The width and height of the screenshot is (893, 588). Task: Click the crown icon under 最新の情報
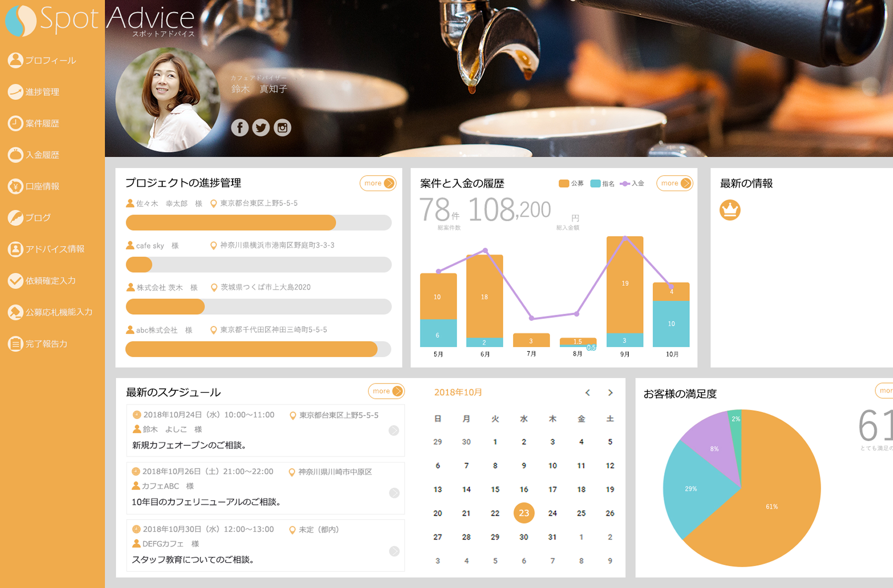(730, 210)
